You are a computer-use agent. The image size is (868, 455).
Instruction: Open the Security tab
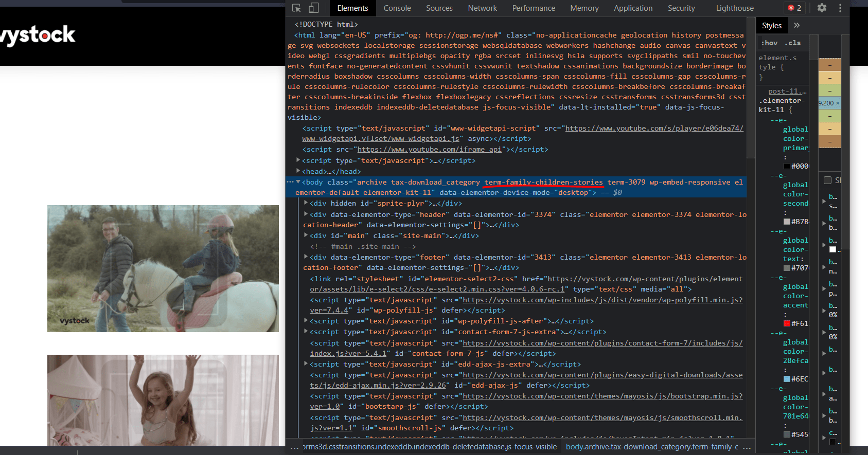(681, 8)
